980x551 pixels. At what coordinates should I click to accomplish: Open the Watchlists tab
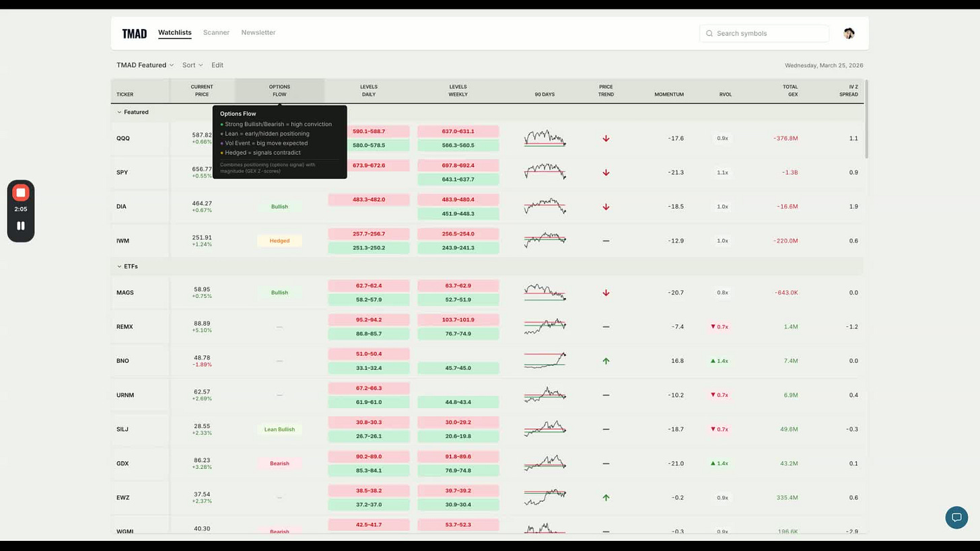(175, 32)
